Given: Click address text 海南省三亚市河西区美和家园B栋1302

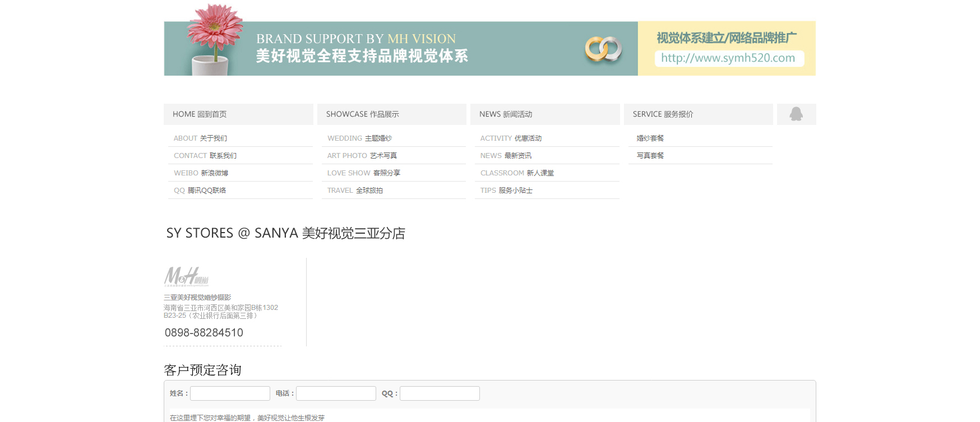Looking at the screenshot, I should pyautogui.click(x=221, y=308).
